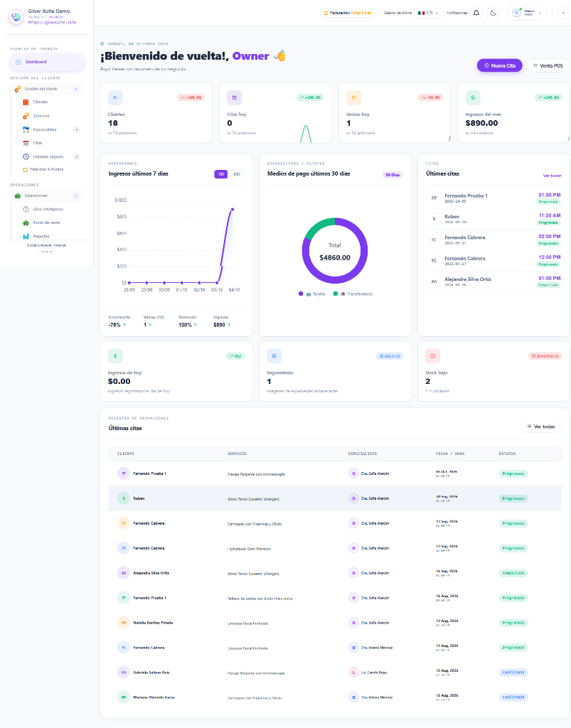The height and width of the screenshot is (728, 571).
Task: Collapse the Gestión del cliente group
Action: tap(76, 89)
